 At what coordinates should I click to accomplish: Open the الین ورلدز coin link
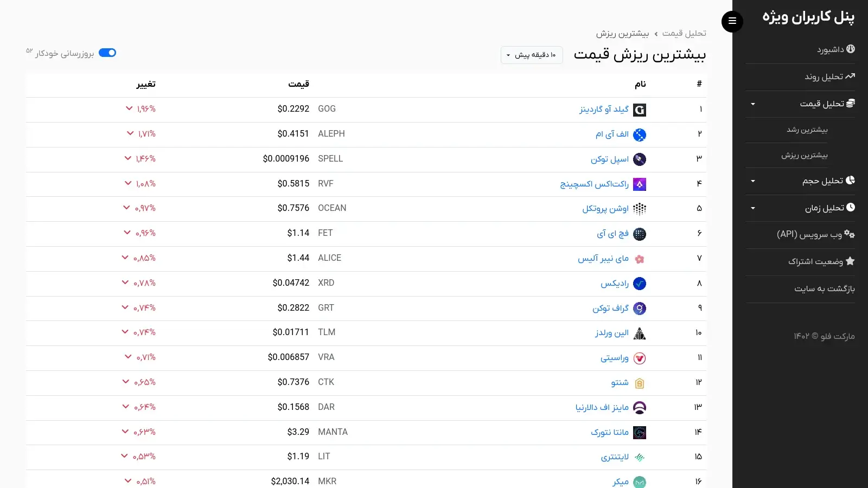612,333
